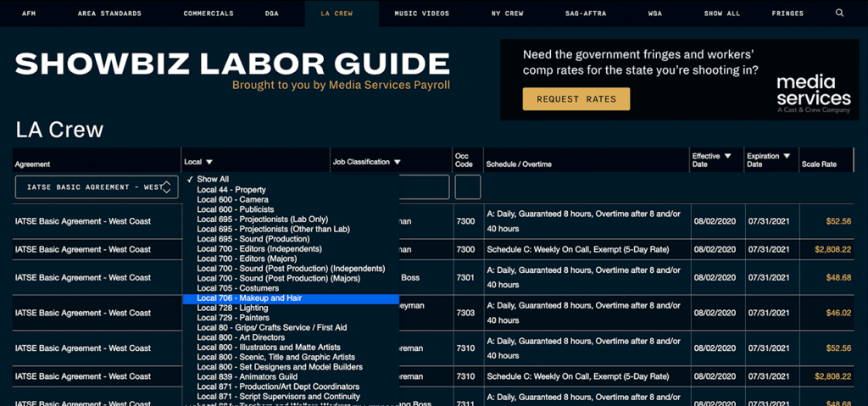
Task: Choose Local 800 - Art Directors
Action: click(291, 337)
